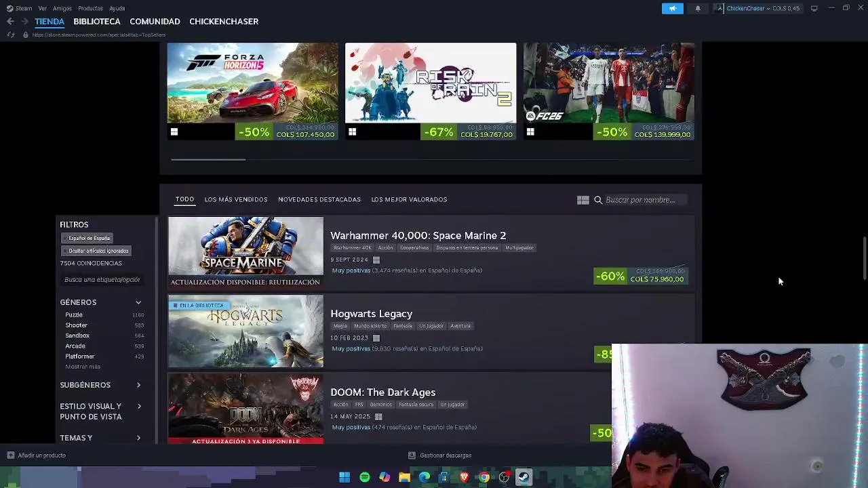Click Gestionar descargas
The height and width of the screenshot is (488, 868).
(x=446, y=455)
